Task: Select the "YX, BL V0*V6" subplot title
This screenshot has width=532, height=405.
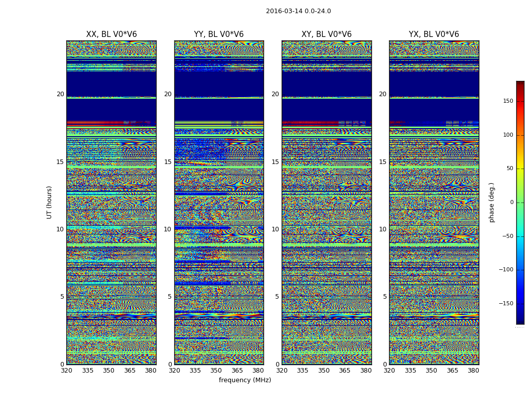Action: tap(434, 34)
